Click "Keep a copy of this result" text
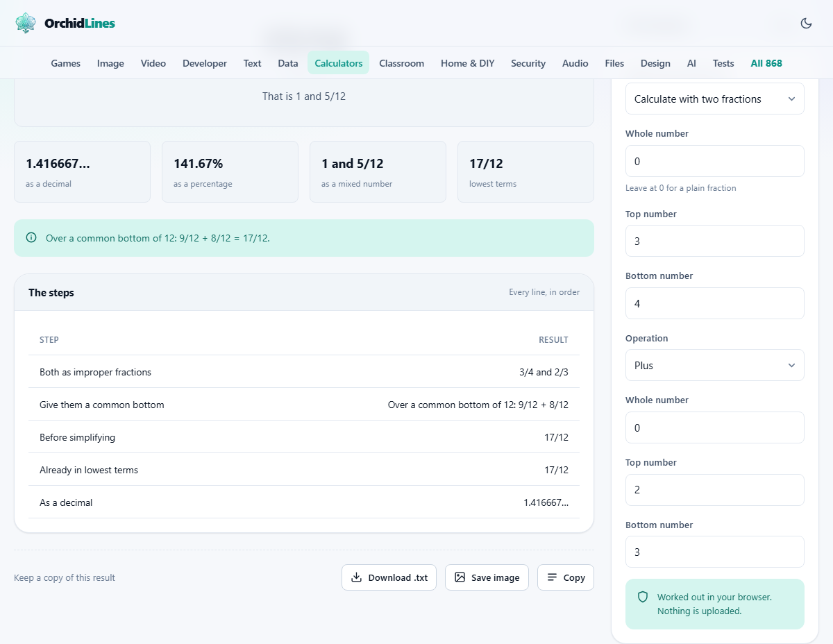833x644 pixels. [65, 577]
